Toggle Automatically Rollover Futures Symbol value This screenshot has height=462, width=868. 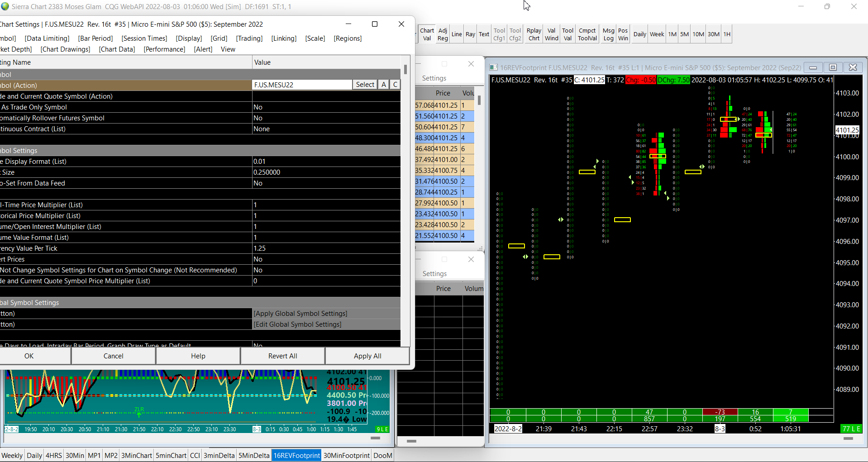point(326,118)
